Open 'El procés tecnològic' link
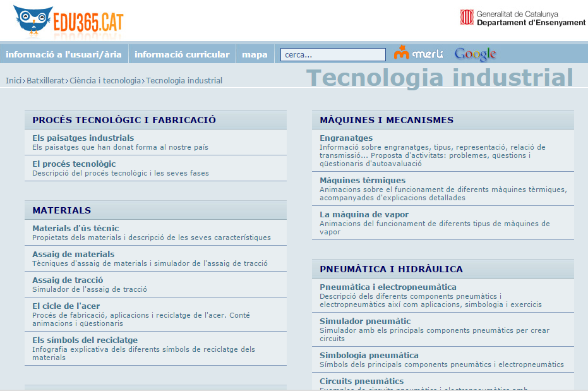 (74, 164)
